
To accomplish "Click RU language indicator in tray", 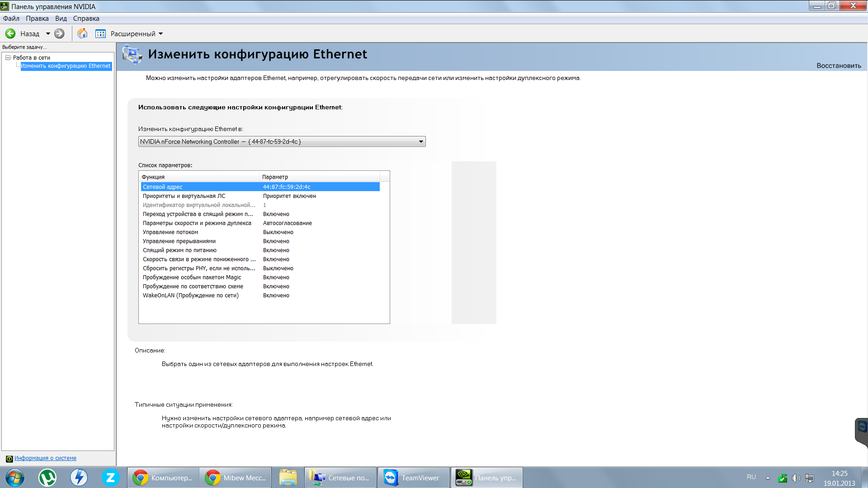I will point(751,477).
